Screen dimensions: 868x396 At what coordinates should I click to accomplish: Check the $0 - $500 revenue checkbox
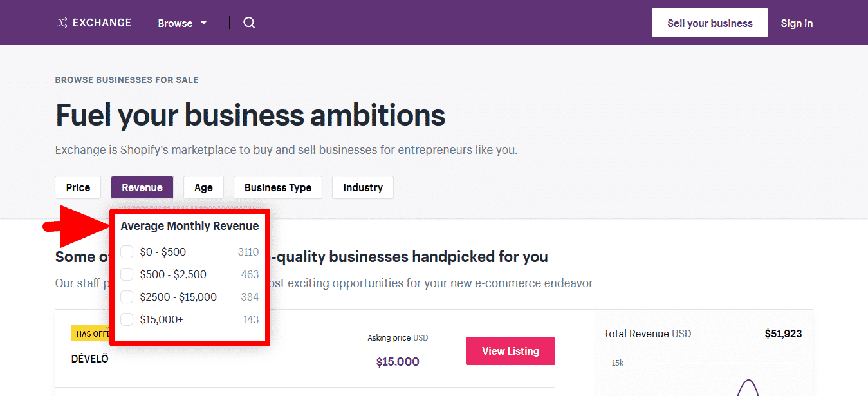[x=127, y=252]
